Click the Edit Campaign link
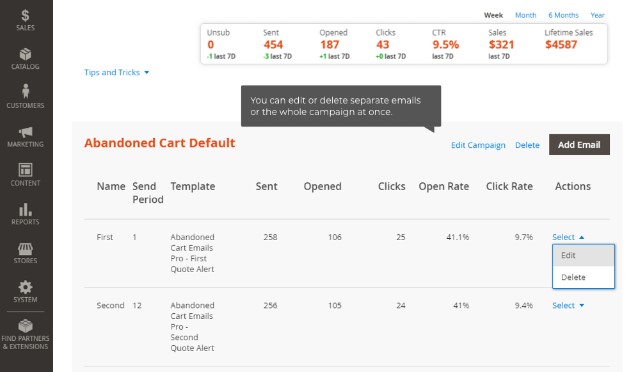This screenshot has height=372, width=633. [478, 145]
